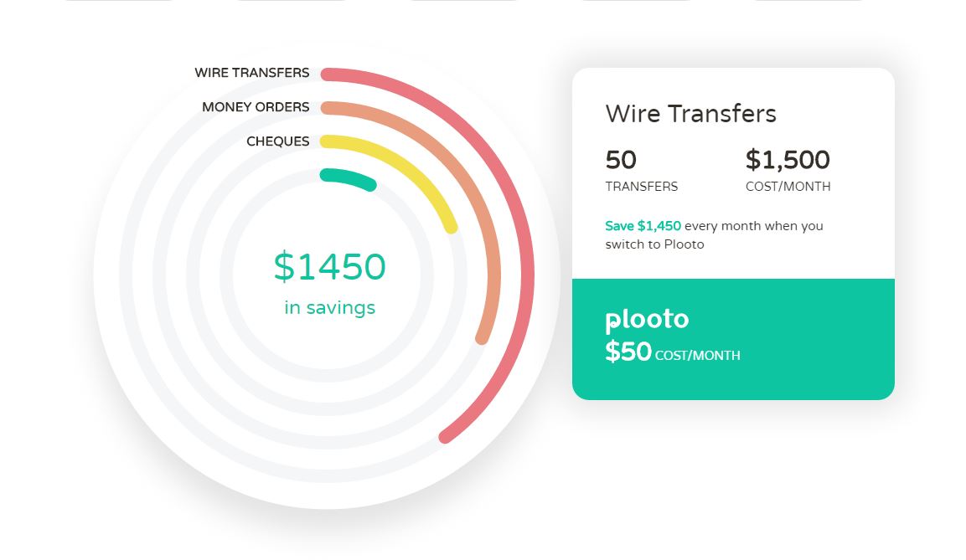Choose the WIRE TRANSFERS chart label
Screen dimensions: 966x560
coord(252,73)
